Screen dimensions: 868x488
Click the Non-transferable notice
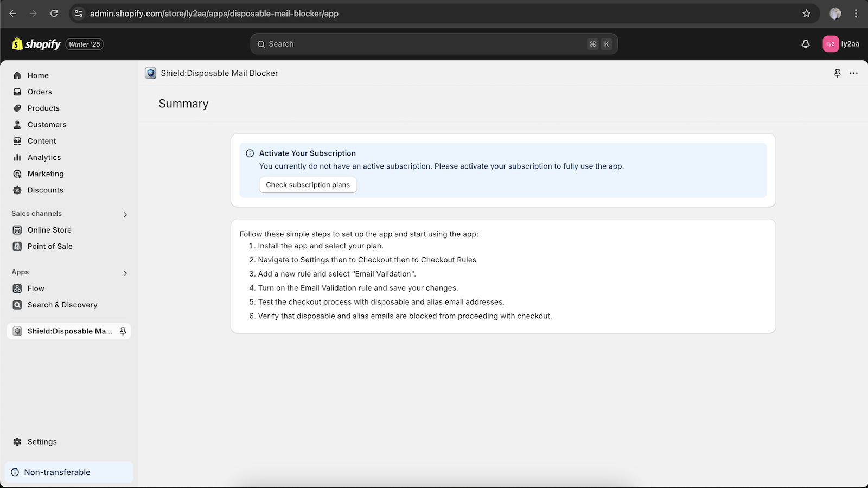(57, 472)
